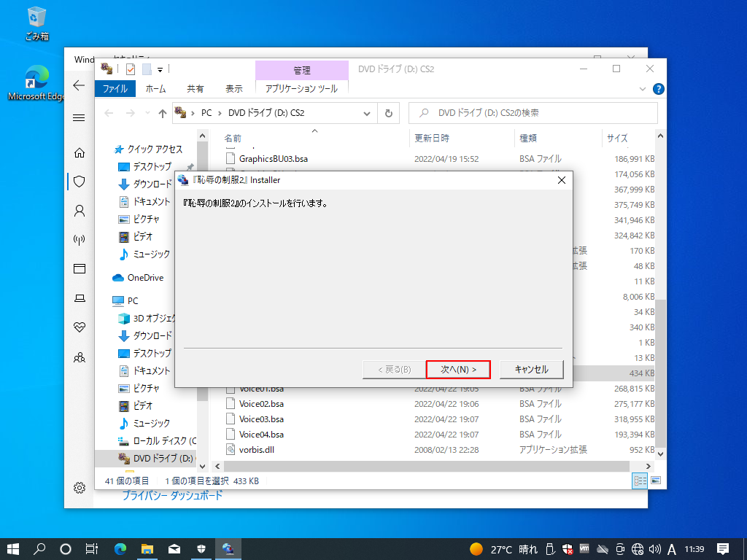Select the shield virus protection icon
The width and height of the screenshot is (747, 560).
click(x=80, y=182)
